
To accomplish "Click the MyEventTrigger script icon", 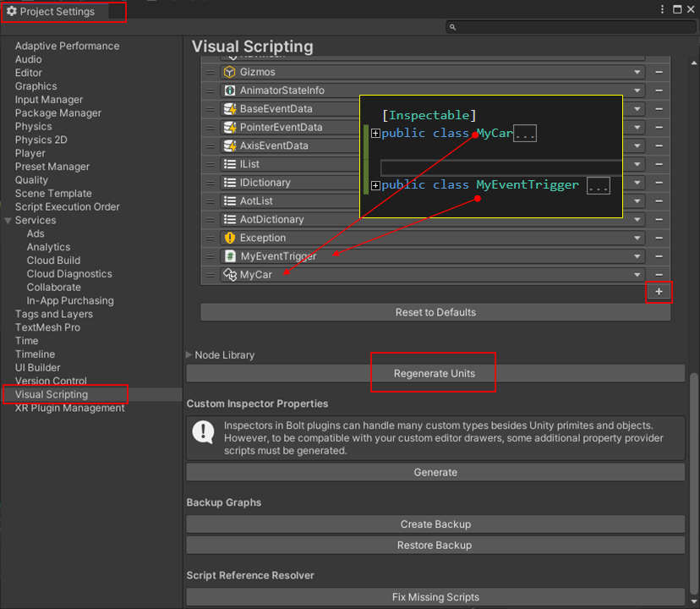I will click(230, 256).
